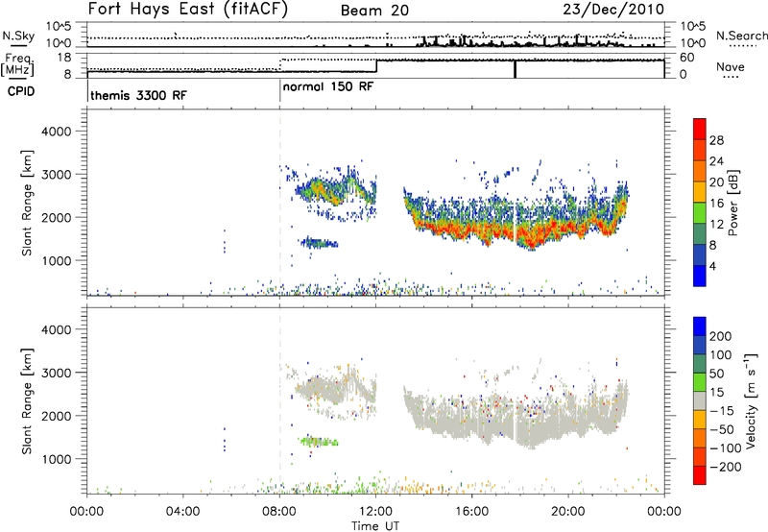Click the "2000" tick on the velocity panel

(x=57, y=416)
